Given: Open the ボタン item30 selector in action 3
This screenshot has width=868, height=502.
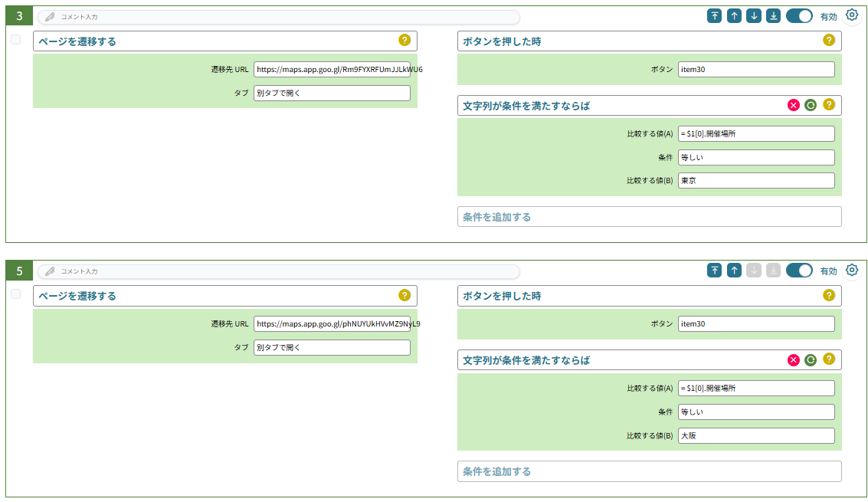Looking at the screenshot, I should point(756,69).
